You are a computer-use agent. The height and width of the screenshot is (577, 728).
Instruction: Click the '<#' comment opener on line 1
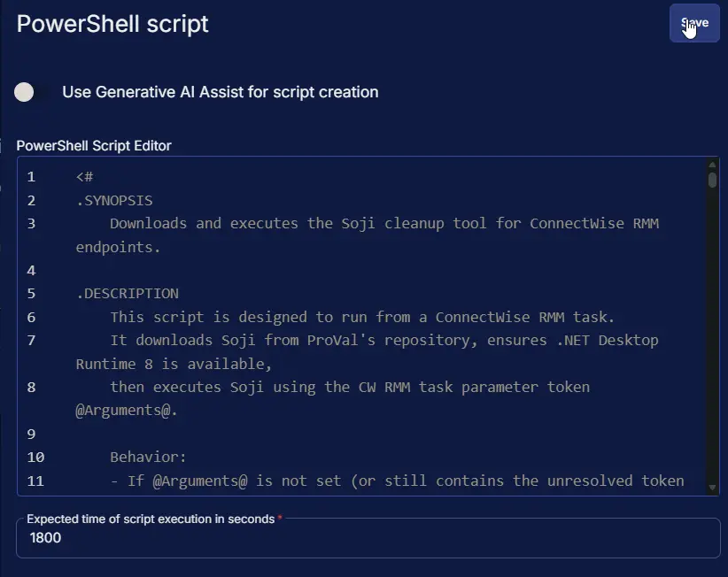(x=85, y=177)
